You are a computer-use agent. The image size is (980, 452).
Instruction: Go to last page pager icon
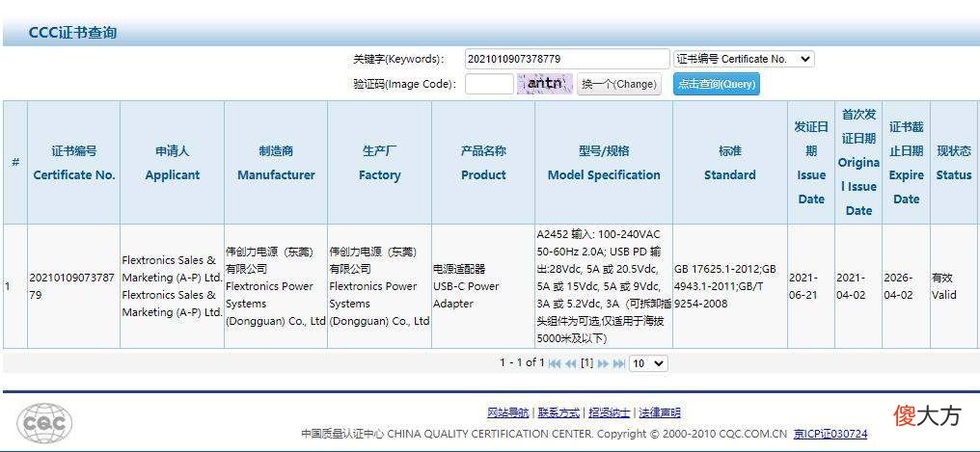pyautogui.click(x=618, y=363)
